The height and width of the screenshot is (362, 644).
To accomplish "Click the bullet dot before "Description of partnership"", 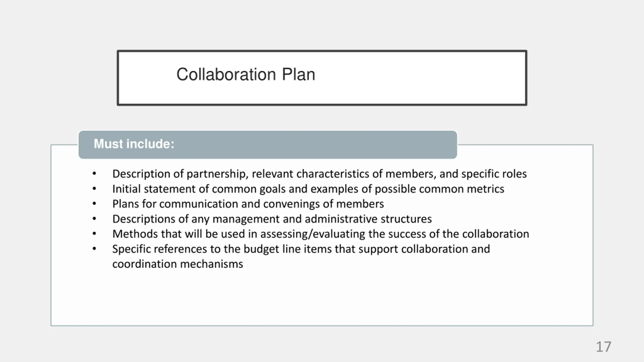I will 94,174.
